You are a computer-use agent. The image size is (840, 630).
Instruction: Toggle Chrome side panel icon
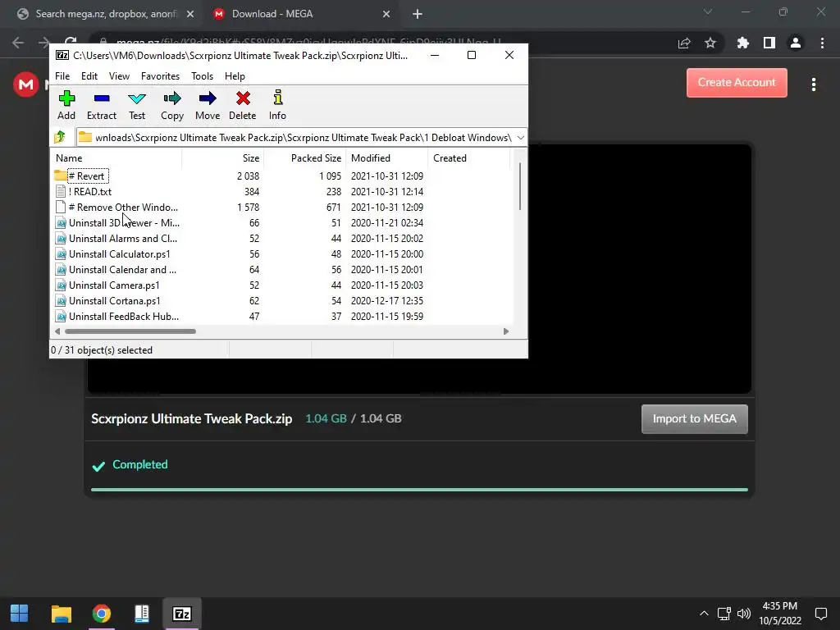pyautogui.click(x=769, y=43)
